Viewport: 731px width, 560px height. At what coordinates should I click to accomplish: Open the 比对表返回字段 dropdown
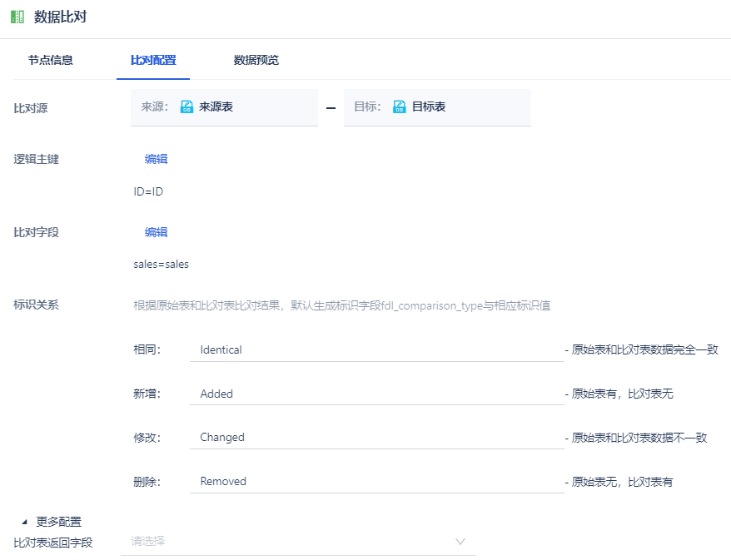(298, 542)
